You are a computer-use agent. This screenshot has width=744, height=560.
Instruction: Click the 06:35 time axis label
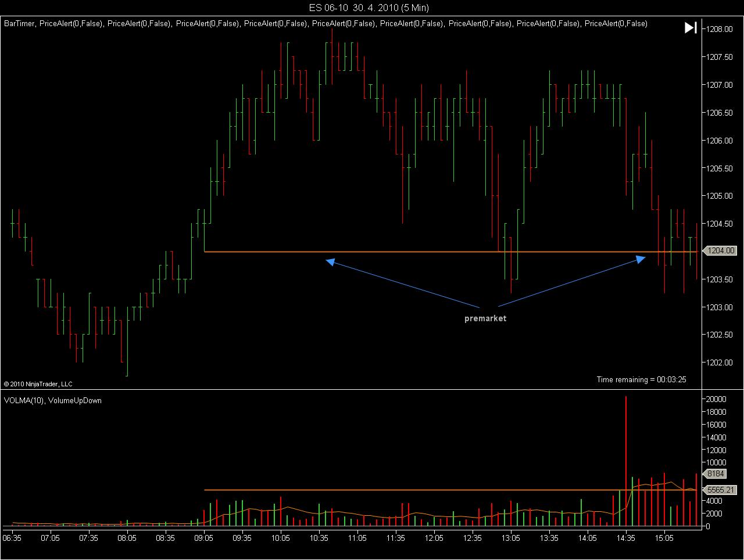click(12, 539)
